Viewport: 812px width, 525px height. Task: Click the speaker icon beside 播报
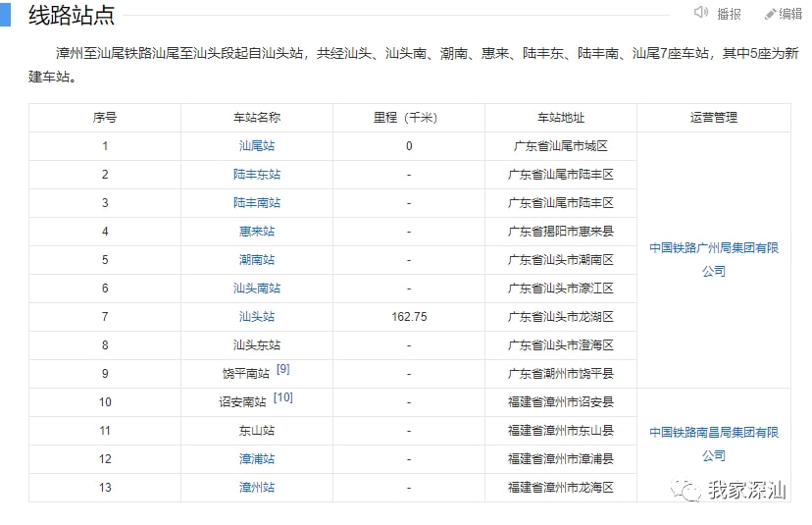coord(700,13)
